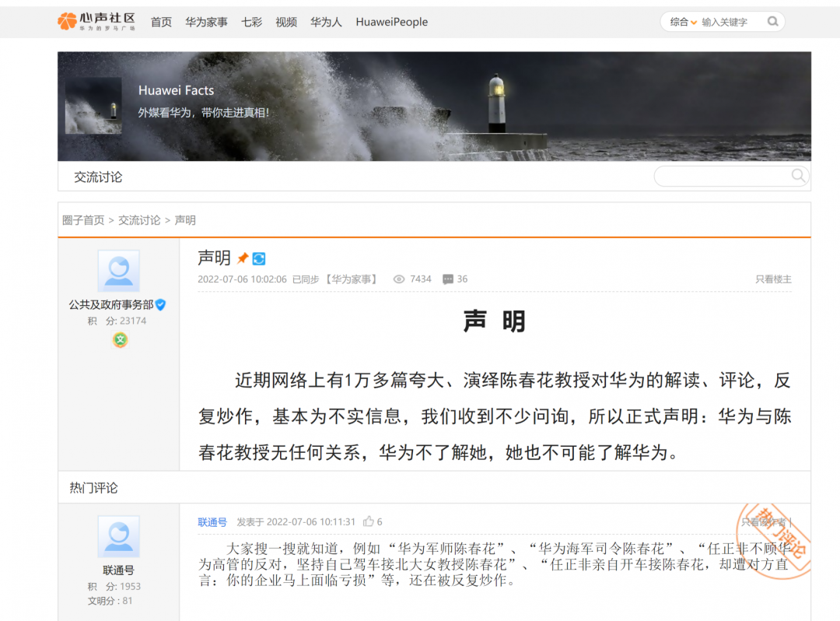Click 文明分: 81 under 联通号

pyautogui.click(x=110, y=601)
